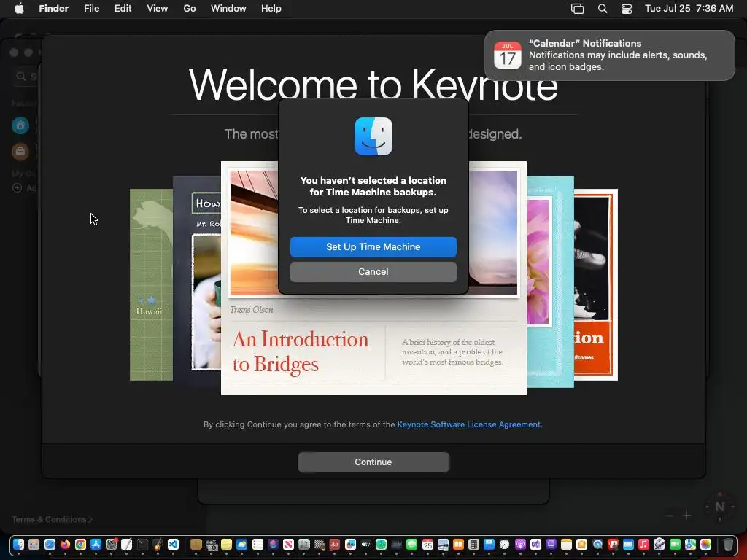Open Messages from the Dock

pyautogui.click(x=411, y=544)
